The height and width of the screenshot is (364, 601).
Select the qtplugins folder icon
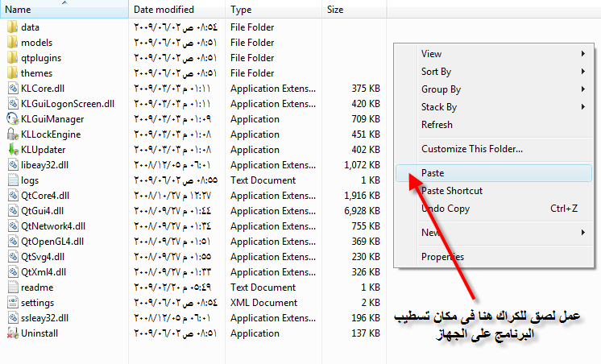[x=12, y=58]
